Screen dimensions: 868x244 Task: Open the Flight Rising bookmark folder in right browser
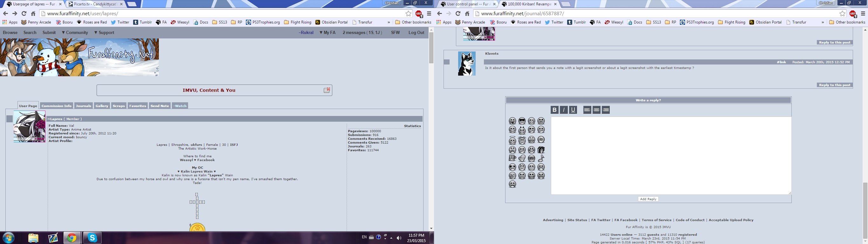731,22
